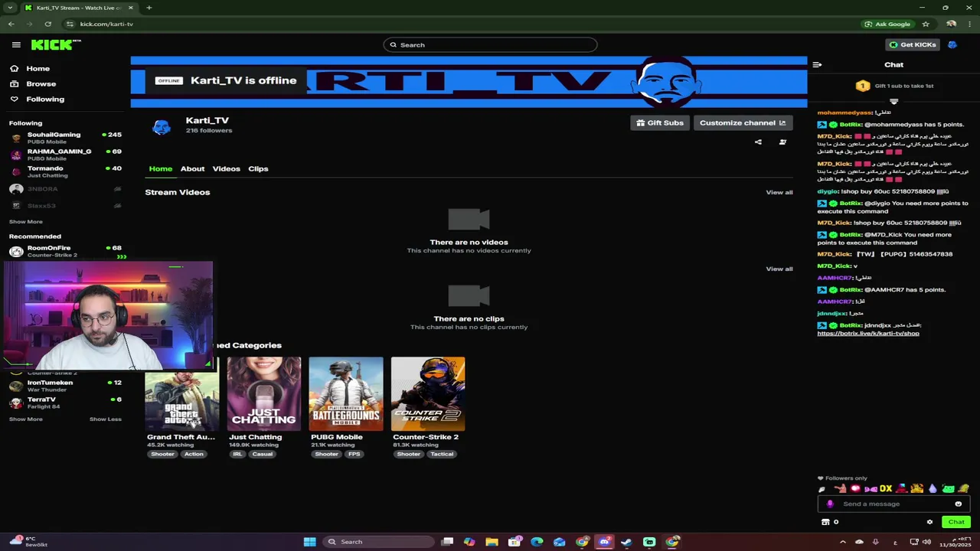Click the Get KICKs button

click(x=912, y=45)
